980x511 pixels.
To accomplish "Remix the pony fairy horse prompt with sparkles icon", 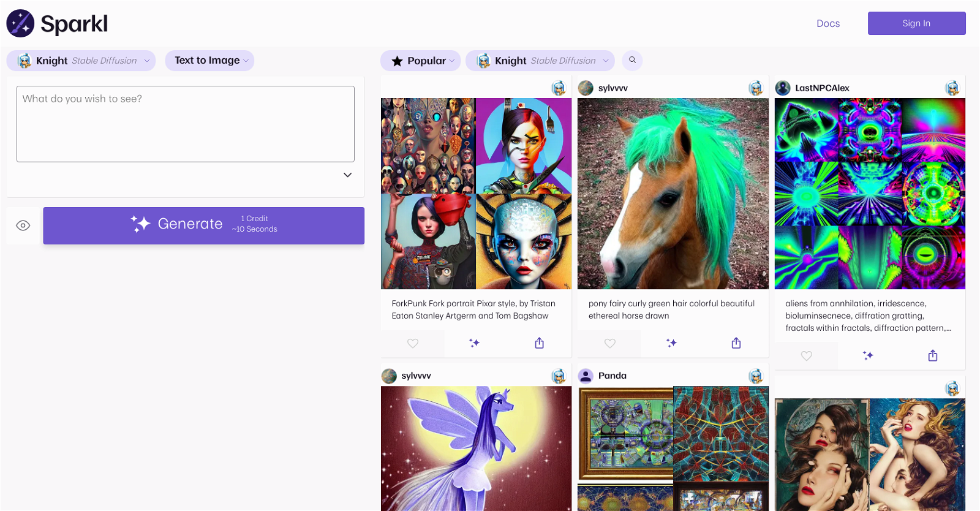I will coord(671,343).
